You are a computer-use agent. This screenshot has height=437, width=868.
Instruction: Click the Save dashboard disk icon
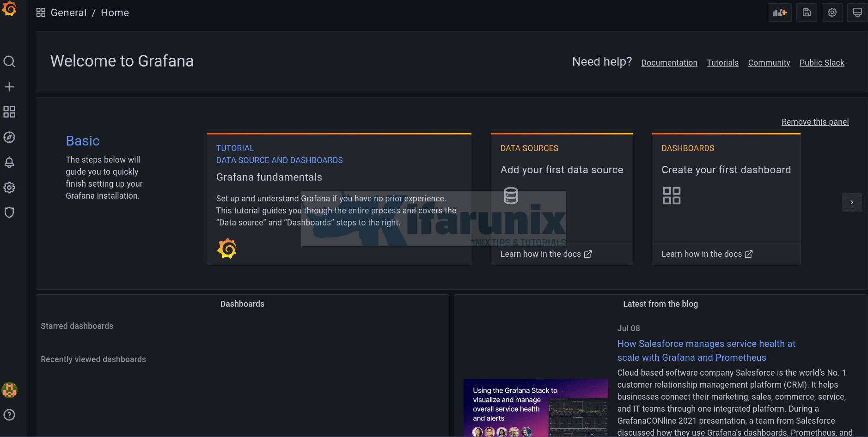(x=807, y=12)
